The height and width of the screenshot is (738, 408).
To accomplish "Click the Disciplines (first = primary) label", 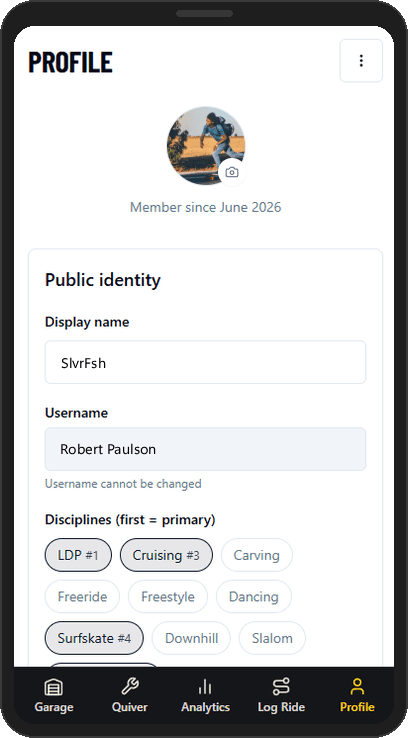I will [130, 520].
